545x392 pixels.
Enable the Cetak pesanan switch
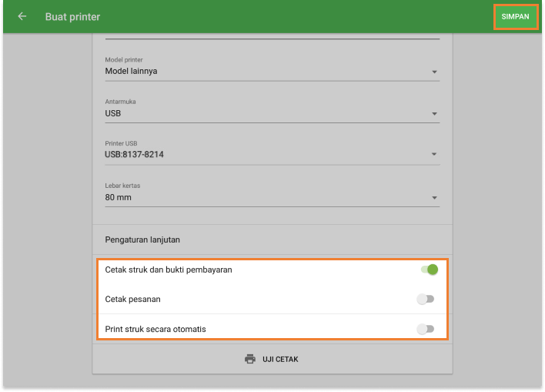click(x=426, y=299)
